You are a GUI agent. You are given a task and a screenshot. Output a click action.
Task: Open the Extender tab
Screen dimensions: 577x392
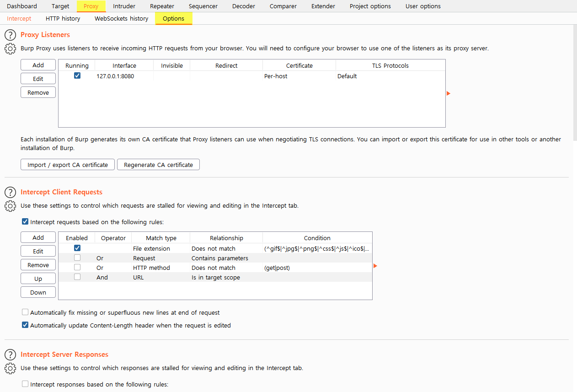[x=323, y=6]
